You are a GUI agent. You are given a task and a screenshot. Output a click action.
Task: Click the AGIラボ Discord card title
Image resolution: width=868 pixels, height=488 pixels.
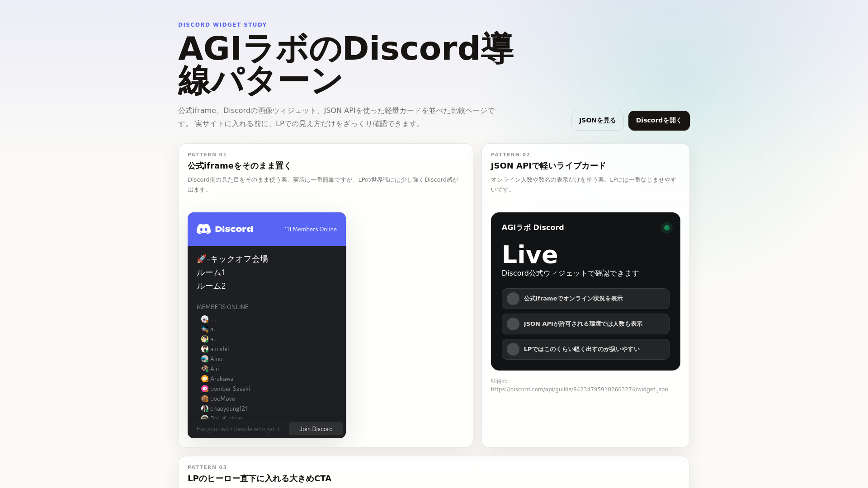533,228
